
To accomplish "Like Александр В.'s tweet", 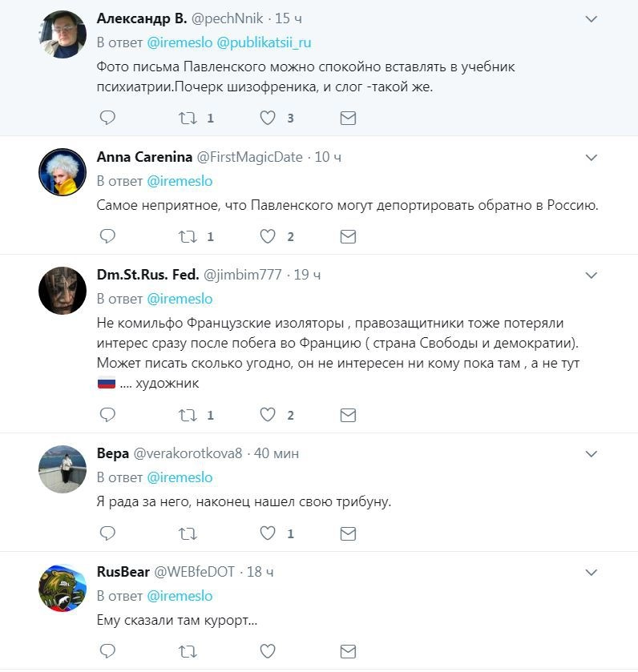I will coord(268,118).
